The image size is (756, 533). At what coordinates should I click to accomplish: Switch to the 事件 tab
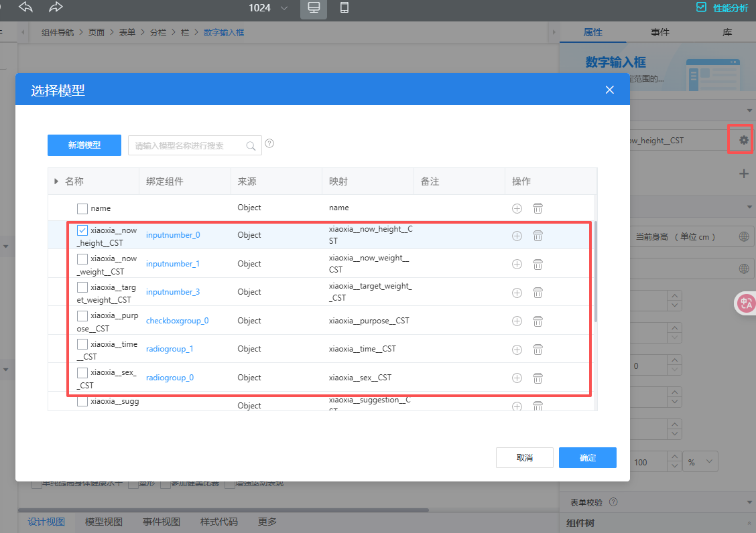tap(659, 32)
